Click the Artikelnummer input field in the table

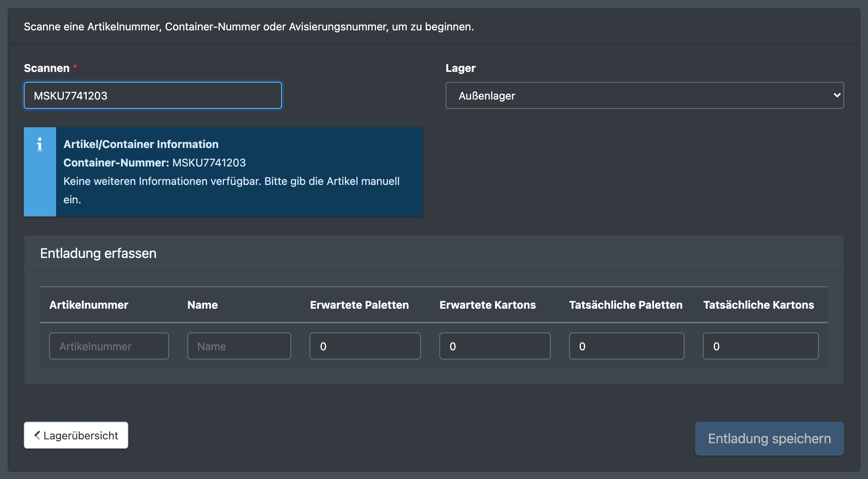pyautogui.click(x=109, y=346)
